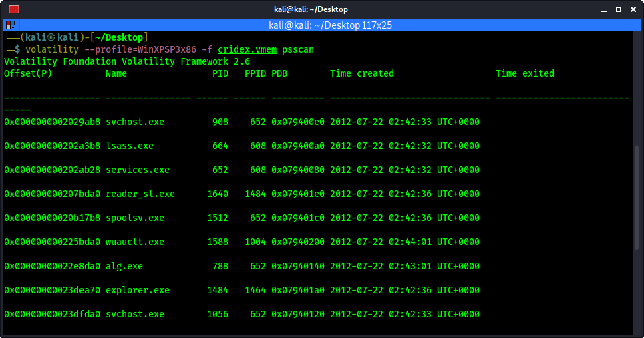Click the 'volatility' command word

pyautogui.click(x=52, y=49)
